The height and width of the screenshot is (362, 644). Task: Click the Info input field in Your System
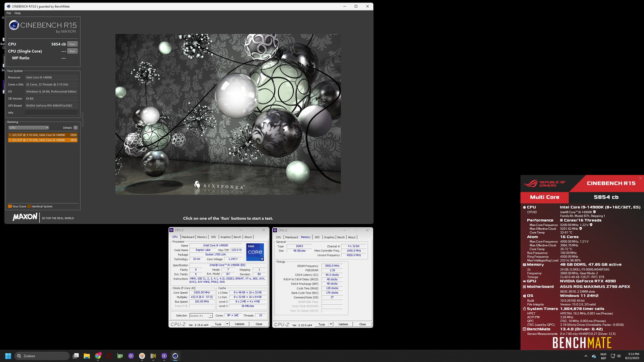[x=51, y=113]
